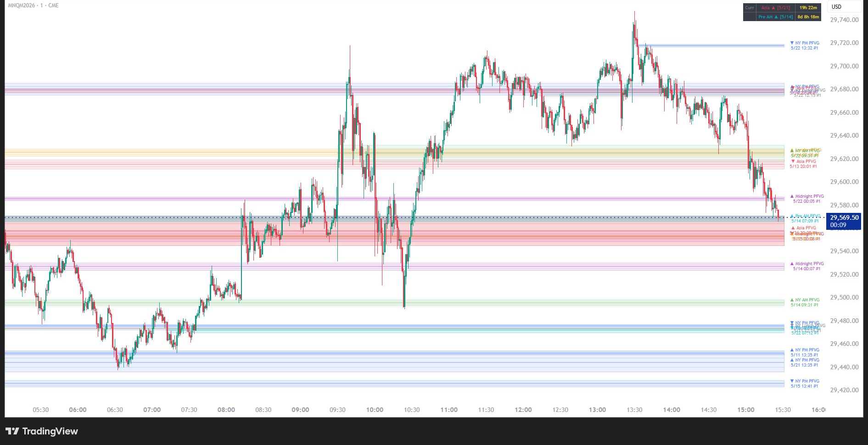Click the 29,620.00 price axis label
This screenshot has height=445, width=868.
(x=844, y=159)
